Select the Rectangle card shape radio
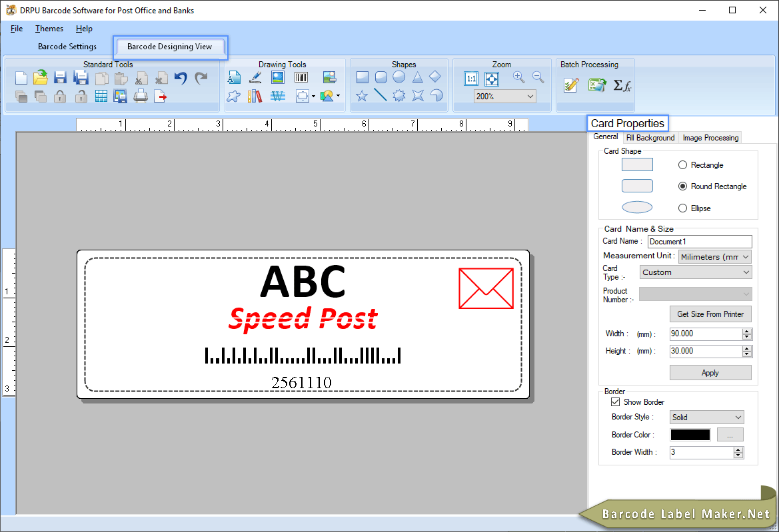The image size is (779, 532). coord(682,164)
